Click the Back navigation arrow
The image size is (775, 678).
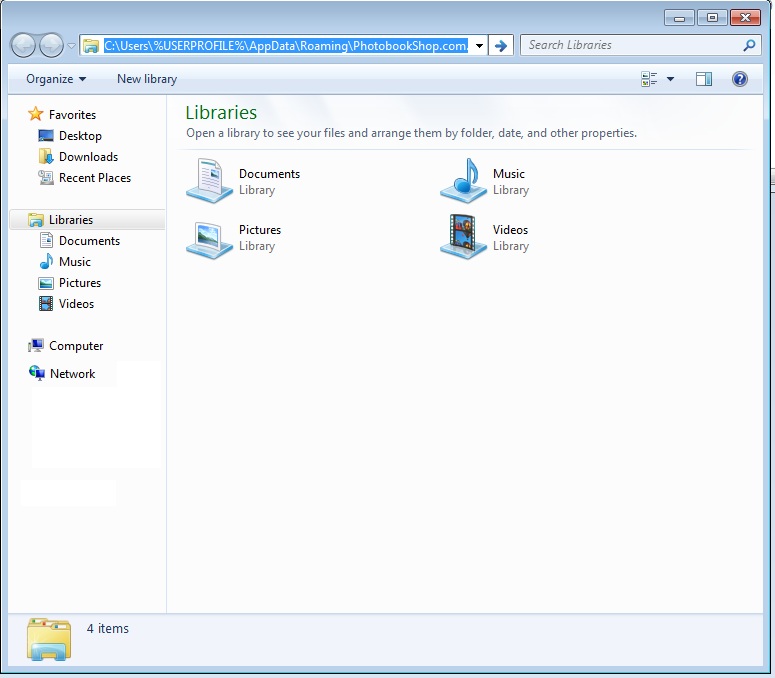click(x=23, y=45)
